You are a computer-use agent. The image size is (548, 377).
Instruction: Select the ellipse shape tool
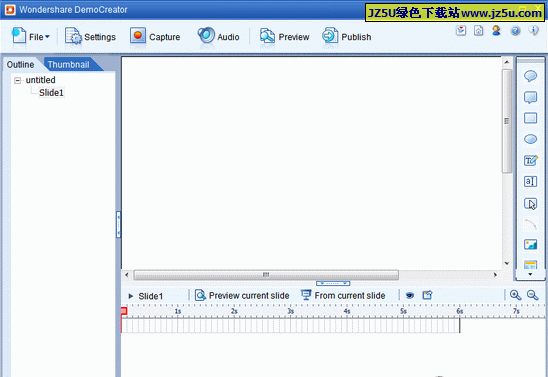530,139
